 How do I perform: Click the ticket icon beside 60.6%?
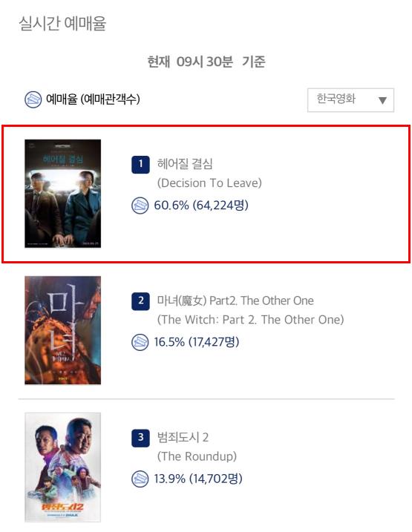coord(140,206)
